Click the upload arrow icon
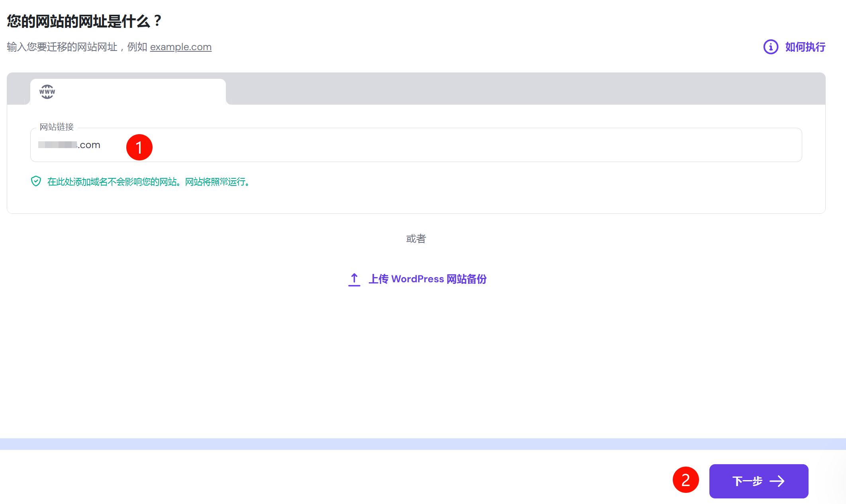The image size is (846, 504). click(354, 279)
